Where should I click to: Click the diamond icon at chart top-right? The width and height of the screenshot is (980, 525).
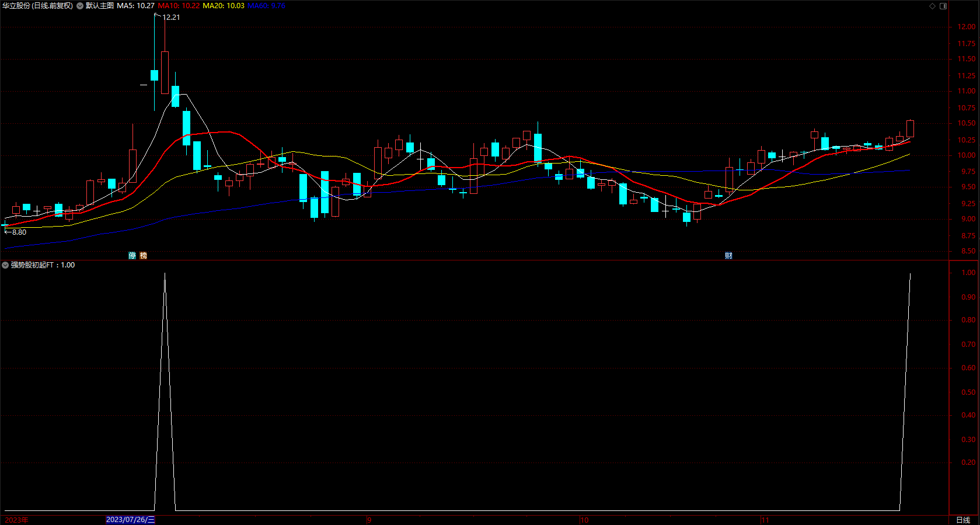click(x=933, y=6)
